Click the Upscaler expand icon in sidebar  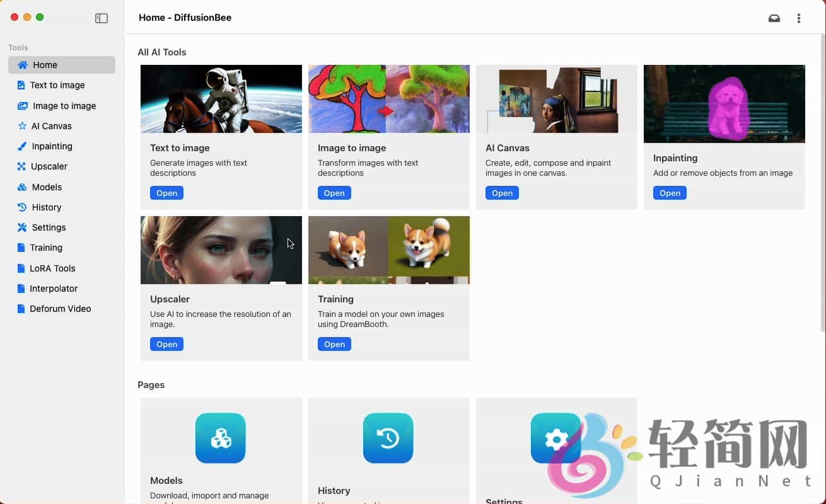[x=21, y=166]
